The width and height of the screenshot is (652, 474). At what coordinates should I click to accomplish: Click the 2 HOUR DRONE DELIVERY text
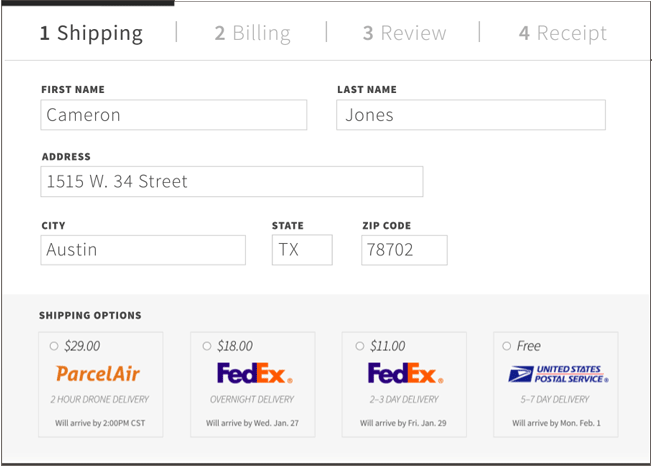(x=100, y=400)
